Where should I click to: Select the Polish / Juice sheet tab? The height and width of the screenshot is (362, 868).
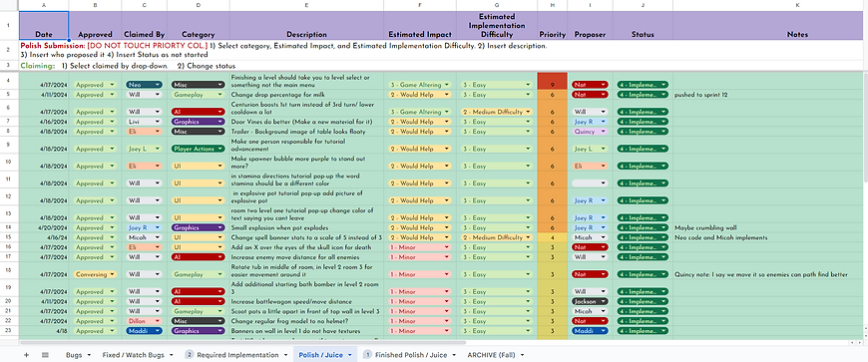(320, 355)
